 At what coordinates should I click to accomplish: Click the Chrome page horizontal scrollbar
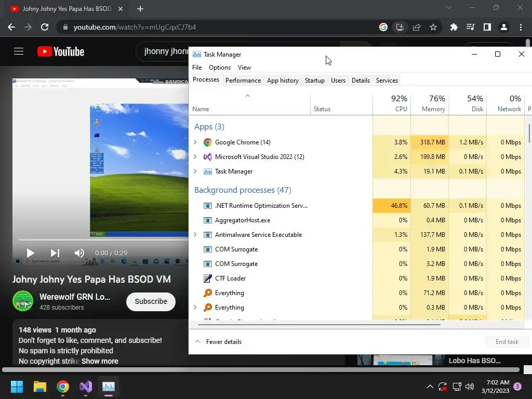tap(261, 369)
